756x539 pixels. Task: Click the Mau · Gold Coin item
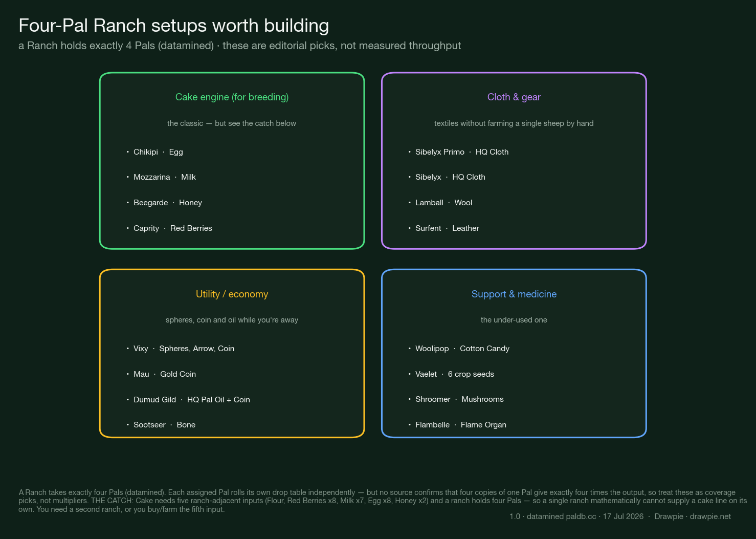161,374
